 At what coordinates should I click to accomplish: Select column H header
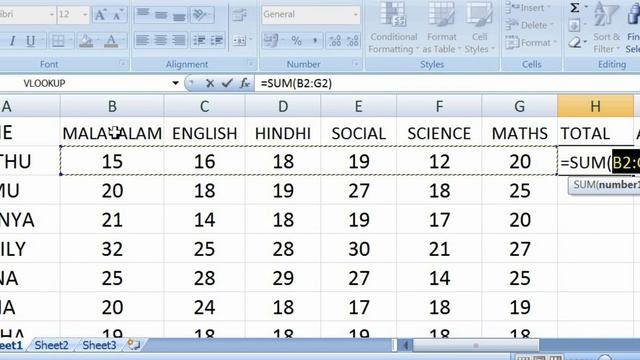coord(596,106)
